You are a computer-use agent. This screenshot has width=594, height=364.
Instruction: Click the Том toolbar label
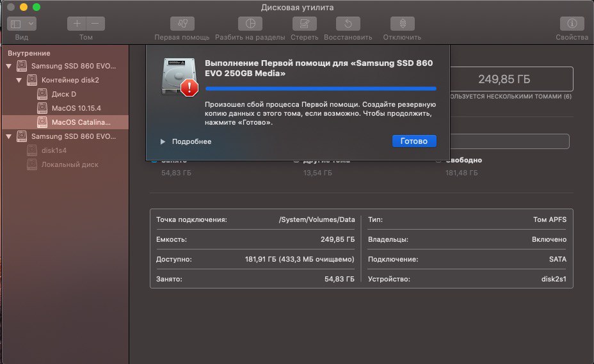click(86, 37)
